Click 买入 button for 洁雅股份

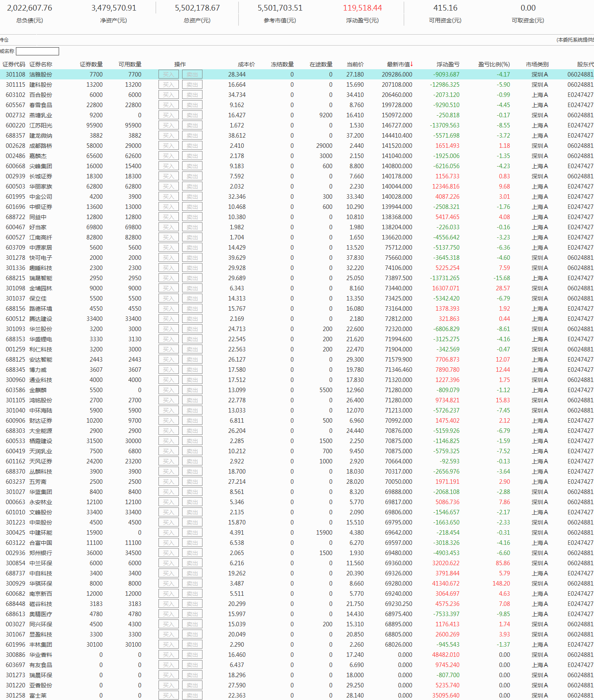coord(169,75)
